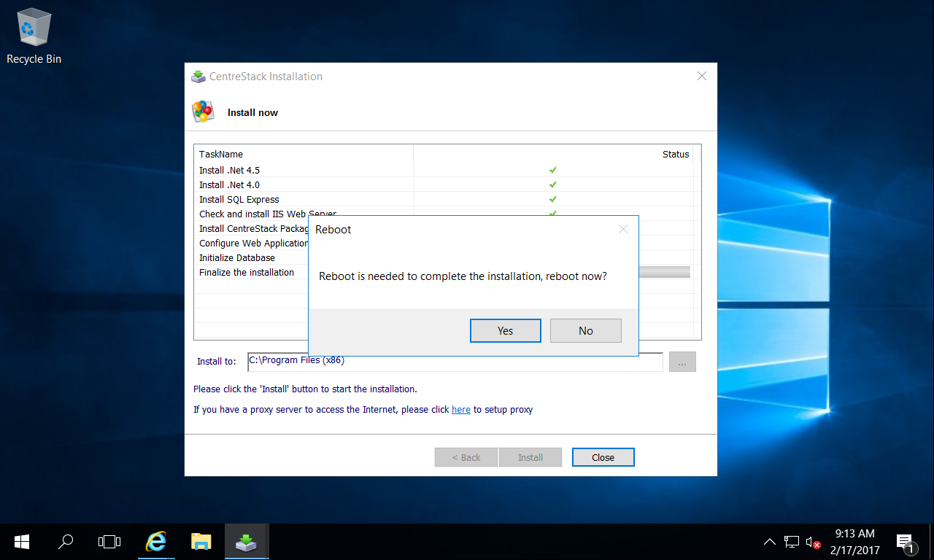The width and height of the screenshot is (934, 560).
Task: Click the disabled Install button
Action: (530, 457)
